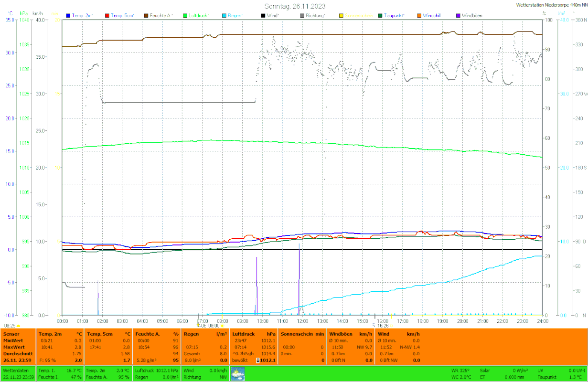Select the 'Regen' legend label

pos(235,16)
